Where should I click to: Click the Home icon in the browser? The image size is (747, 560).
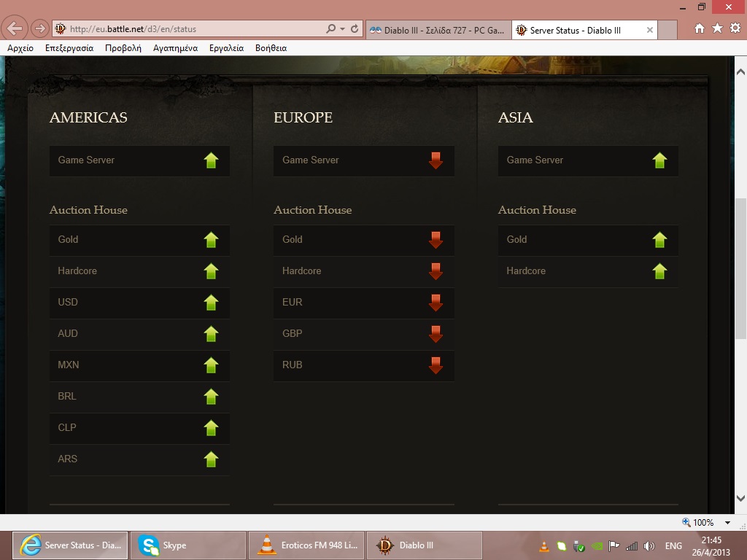699,28
